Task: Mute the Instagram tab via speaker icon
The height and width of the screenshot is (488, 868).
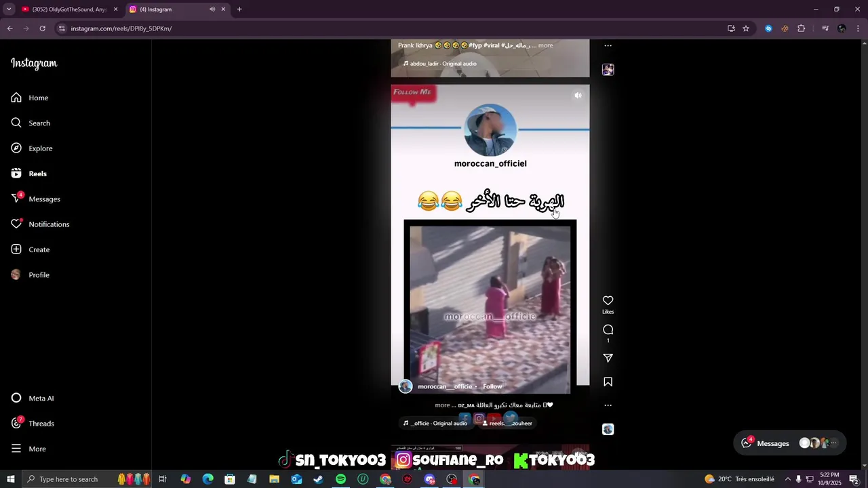Action: pos(212,9)
